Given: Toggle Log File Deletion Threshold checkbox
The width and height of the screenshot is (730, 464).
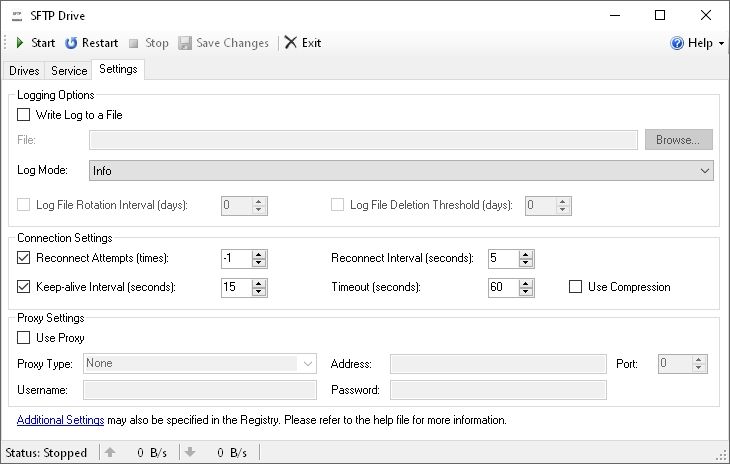Looking at the screenshot, I should pyautogui.click(x=337, y=204).
